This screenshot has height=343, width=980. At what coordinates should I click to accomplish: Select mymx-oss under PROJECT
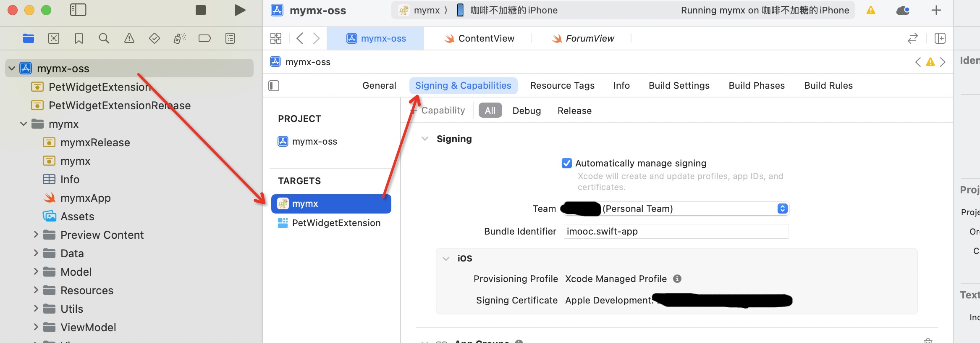click(x=308, y=142)
